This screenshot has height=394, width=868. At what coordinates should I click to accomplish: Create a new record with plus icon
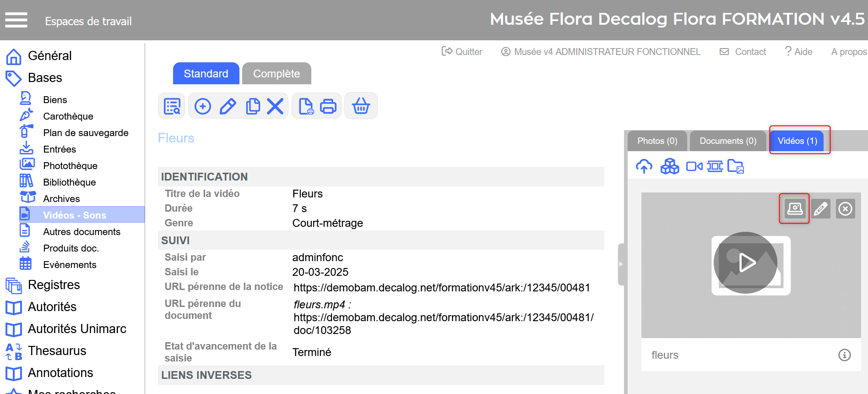[x=203, y=106]
